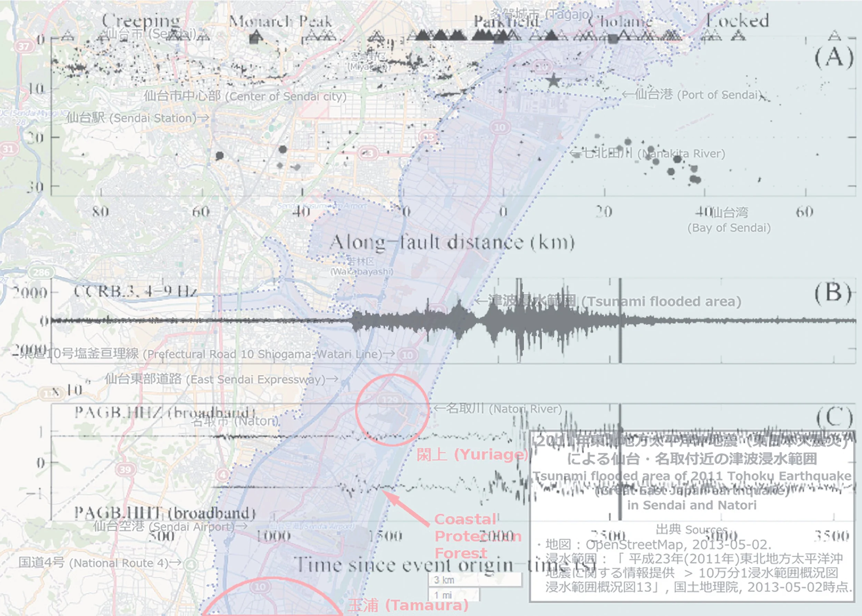Click the route 31 highway shield
The image size is (862, 616).
[8, 149]
